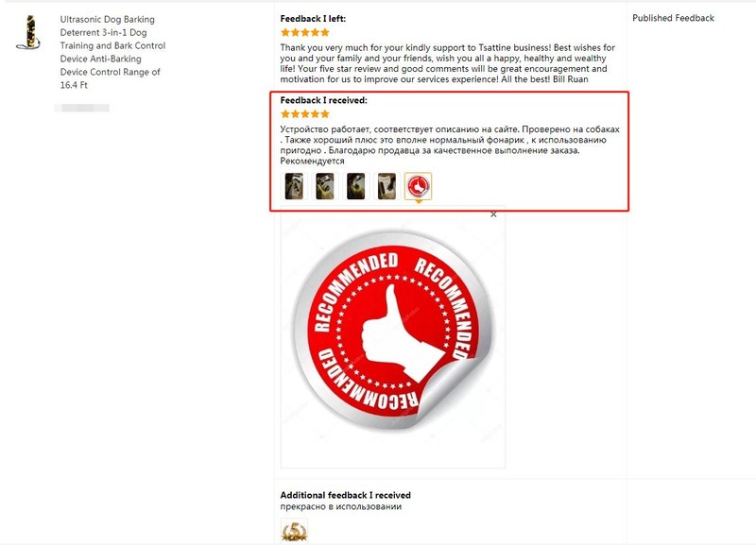Screen dimensions: 756x545
Task: Select the second review photo thumbnail
Action: coord(325,186)
